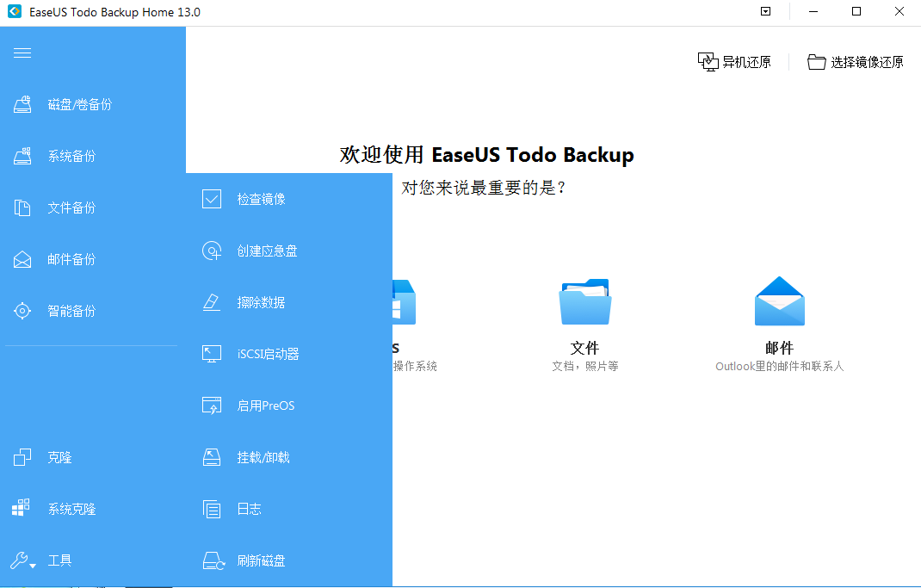The height and width of the screenshot is (588, 921).
Task: Select 系统备份 label in sidebar
Action: (71, 156)
